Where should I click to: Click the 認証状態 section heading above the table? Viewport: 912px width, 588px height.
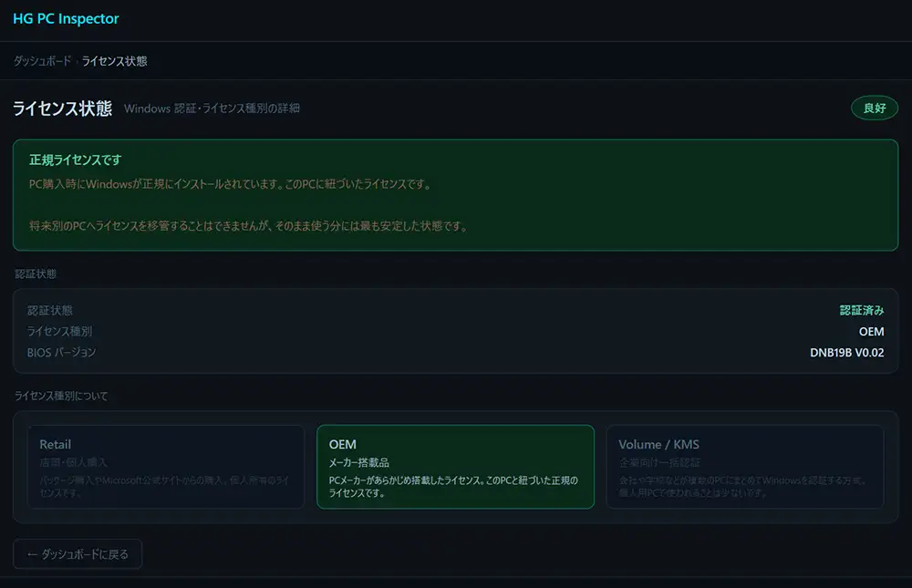pos(36,273)
